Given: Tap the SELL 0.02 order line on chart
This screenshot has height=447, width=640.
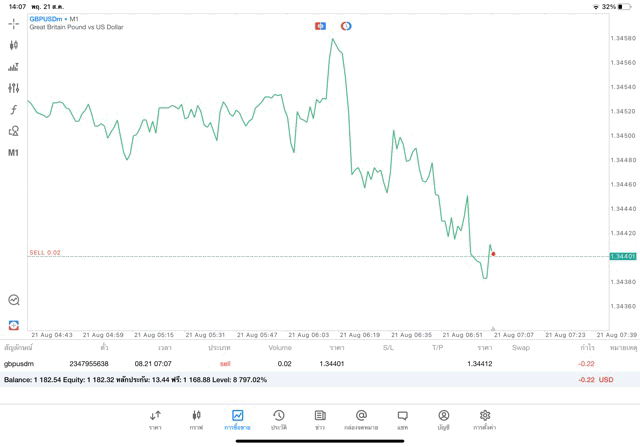Looking at the screenshot, I should click(45, 253).
